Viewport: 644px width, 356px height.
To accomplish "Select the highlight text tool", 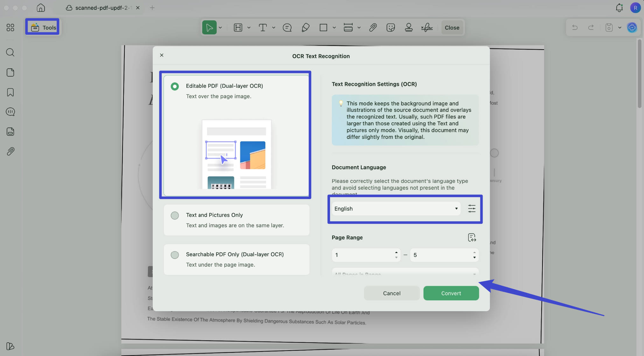I will (x=238, y=28).
